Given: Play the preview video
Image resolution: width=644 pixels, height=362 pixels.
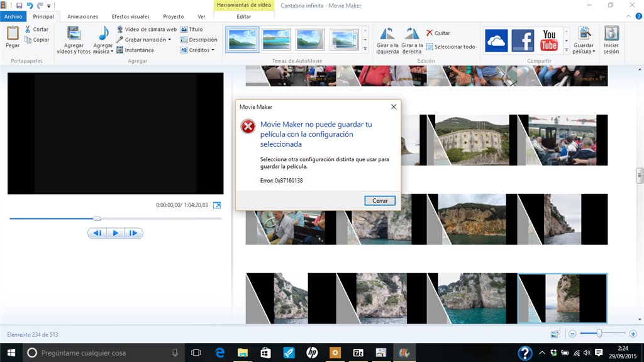Looking at the screenshot, I should click(x=116, y=233).
